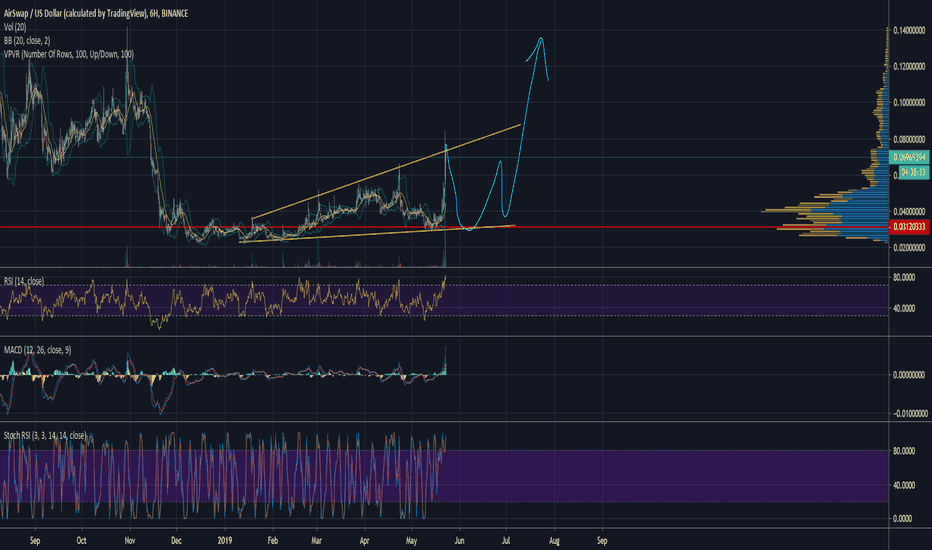Click the 0.02000000 price axis label

click(909, 247)
